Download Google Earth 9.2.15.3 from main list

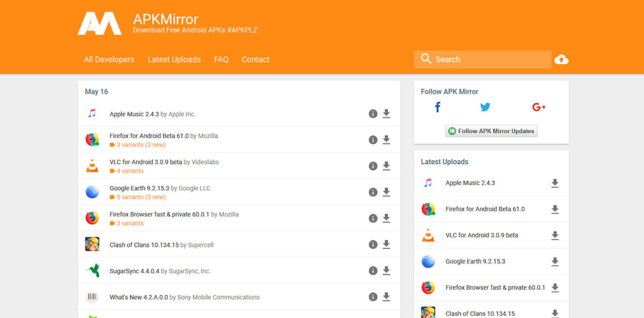[387, 192]
